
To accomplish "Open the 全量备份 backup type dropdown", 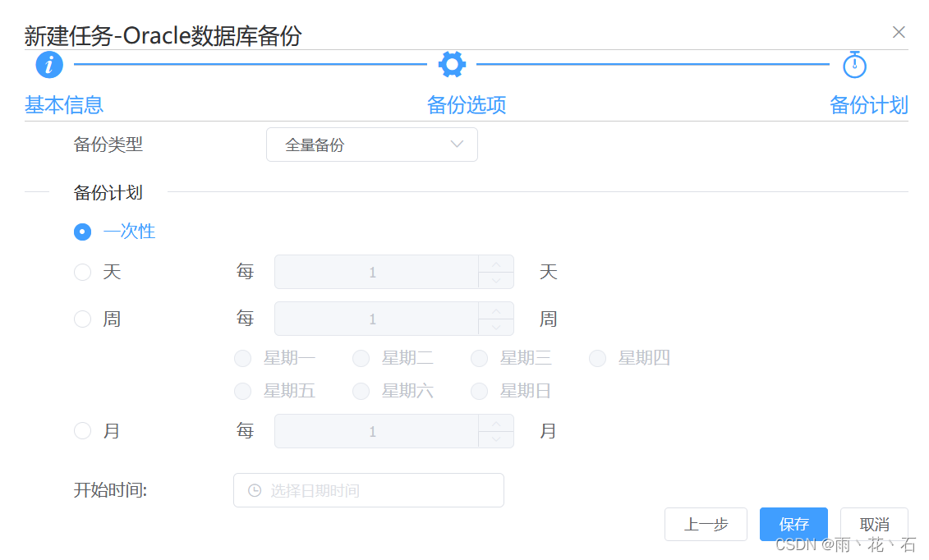I will (x=371, y=144).
